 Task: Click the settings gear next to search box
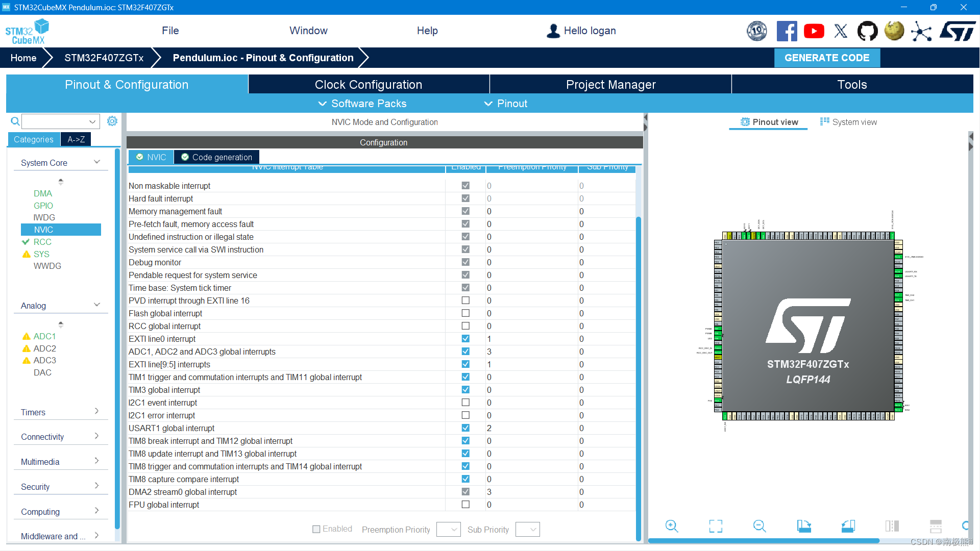coord(112,121)
